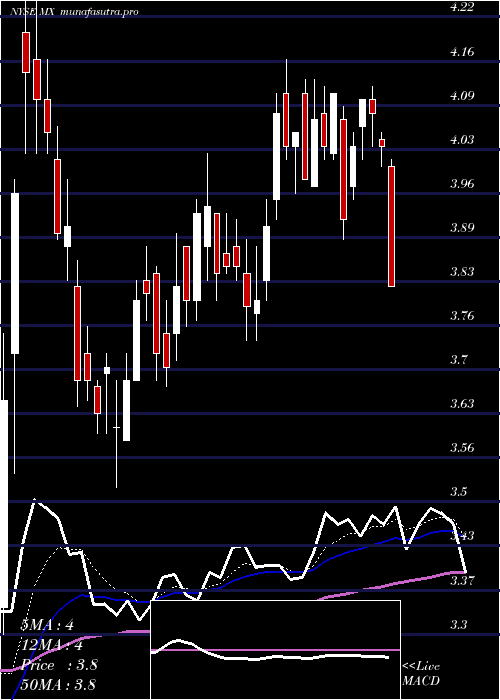Click the 5MA : 4 legend entry
500x700 pixels.
(47, 625)
